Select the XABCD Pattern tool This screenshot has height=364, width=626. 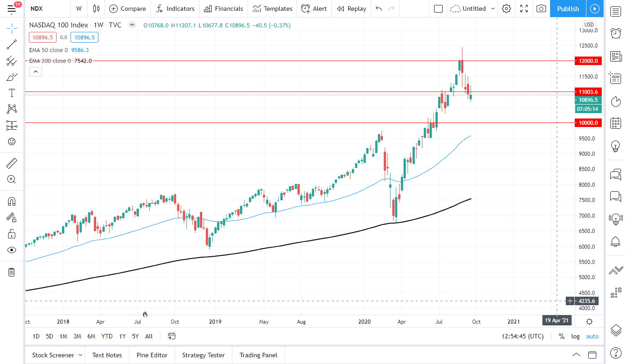12,109
